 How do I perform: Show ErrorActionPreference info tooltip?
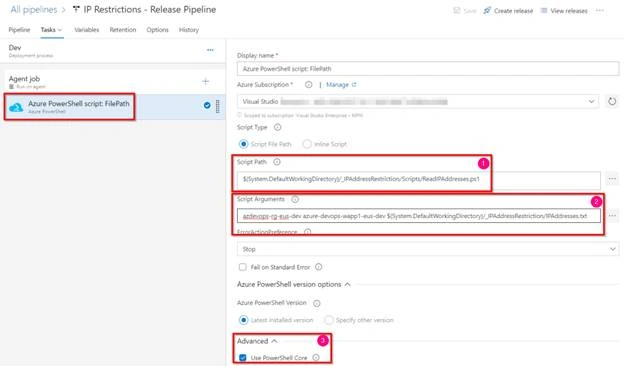coord(308,232)
